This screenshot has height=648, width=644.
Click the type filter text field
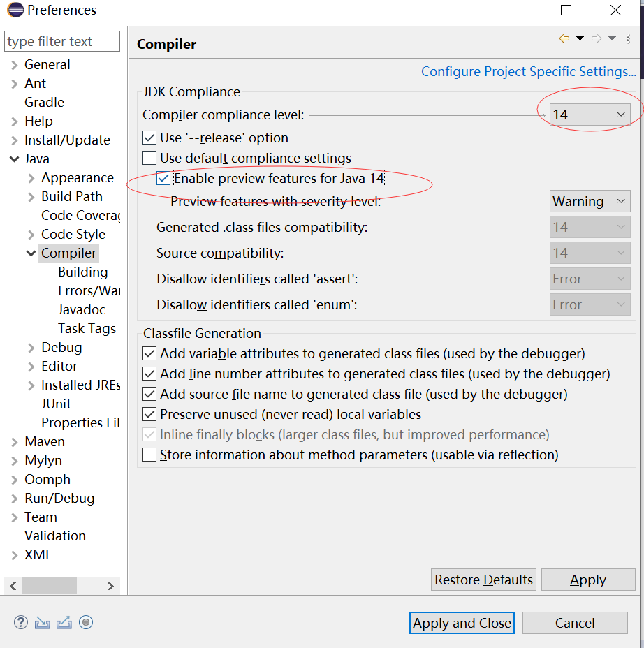61,42
